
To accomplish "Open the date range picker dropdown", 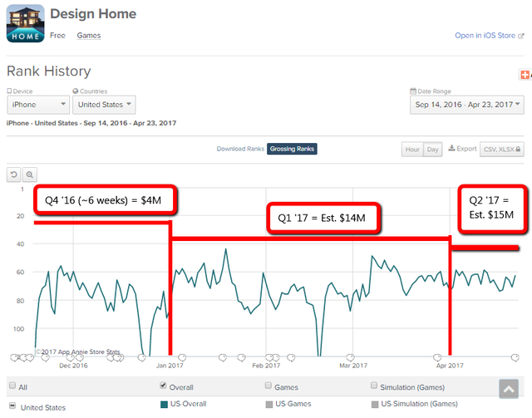I will (x=467, y=105).
